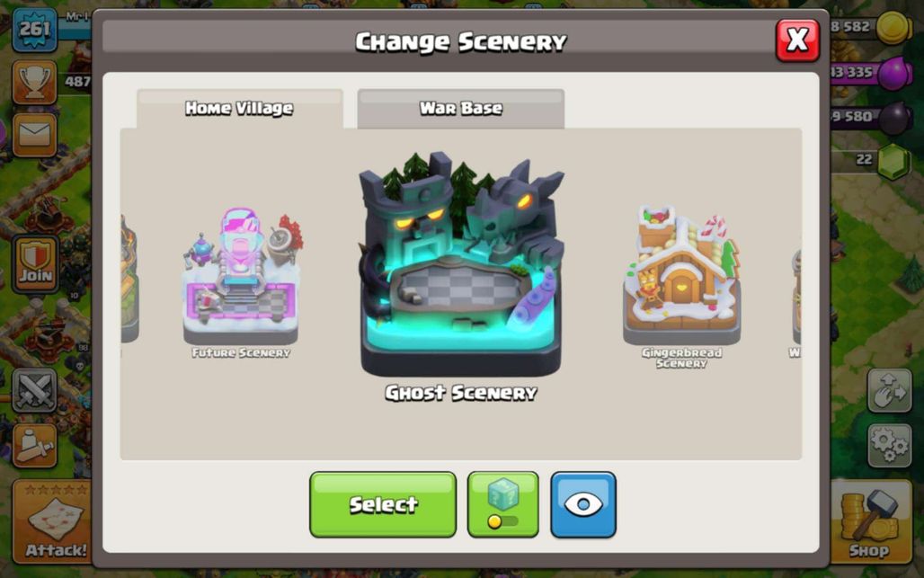Tap the Ghost Scenery preview image

click(x=461, y=264)
